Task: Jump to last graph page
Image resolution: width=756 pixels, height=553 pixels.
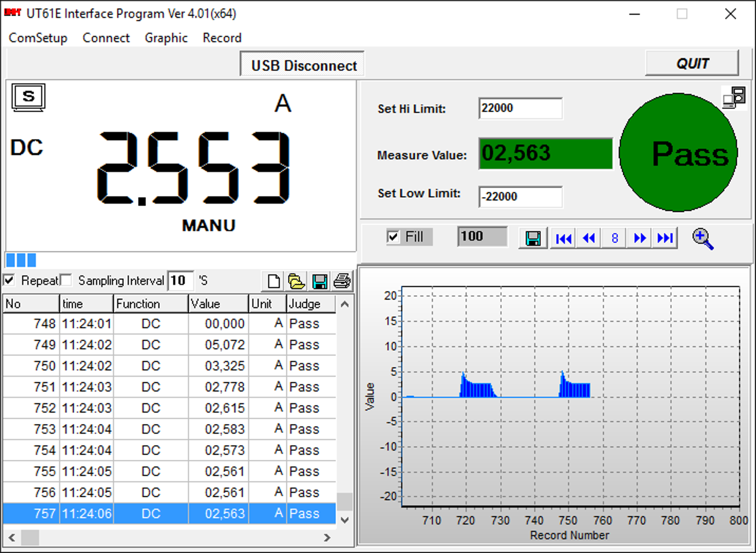Action: (665, 238)
